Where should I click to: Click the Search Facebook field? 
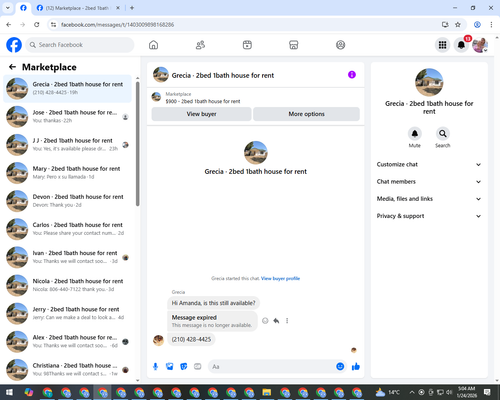tap(80, 45)
